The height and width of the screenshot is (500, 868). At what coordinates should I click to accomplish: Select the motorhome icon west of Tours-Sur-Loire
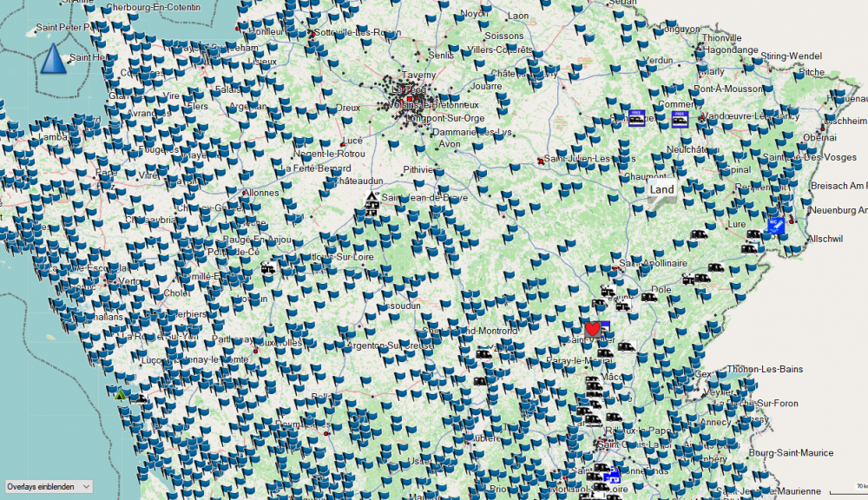[x=269, y=268]
